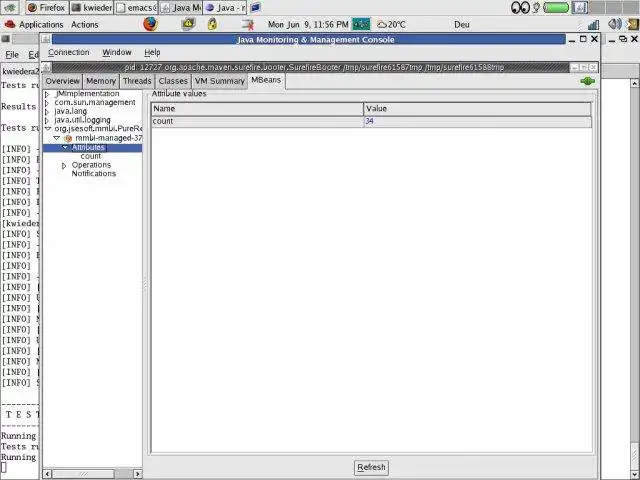640x480 pixels.
Task: Switch to Firefox in the taskbar
Action: [x=47, y=7]
